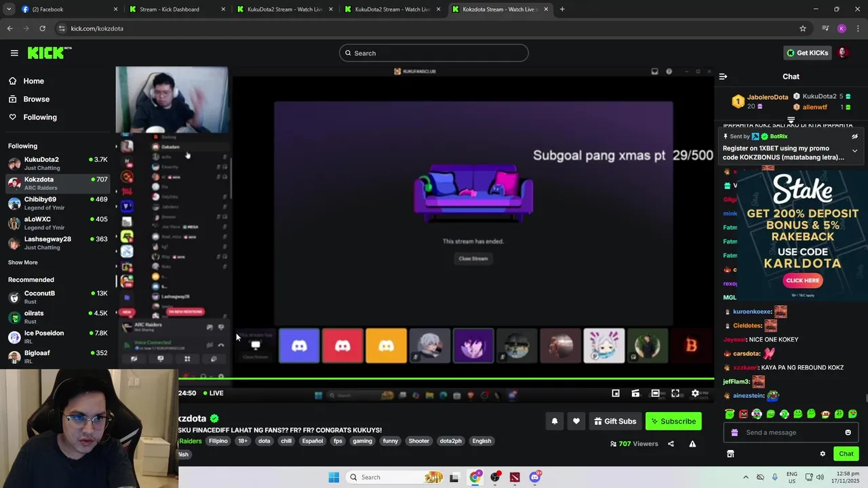Expand the pinned message chevron
The height and width of the screenshot is (488, 868).
click(854, 150)
